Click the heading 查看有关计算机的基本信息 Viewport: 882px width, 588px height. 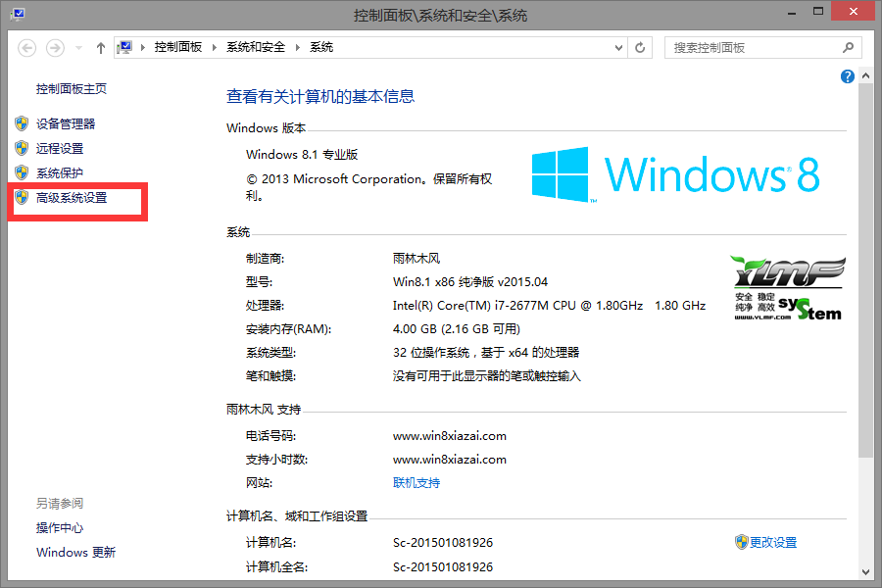click(x=320, y=97)
